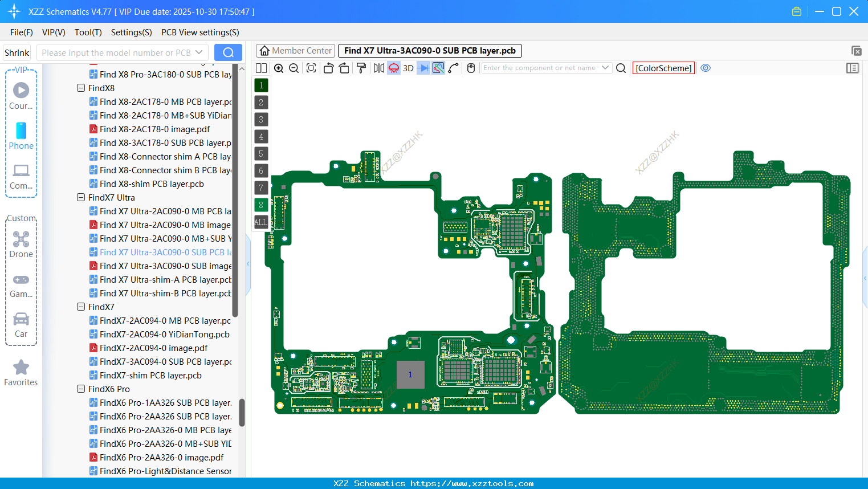
Task: Open the Tool menu
Action: [88, 32]
